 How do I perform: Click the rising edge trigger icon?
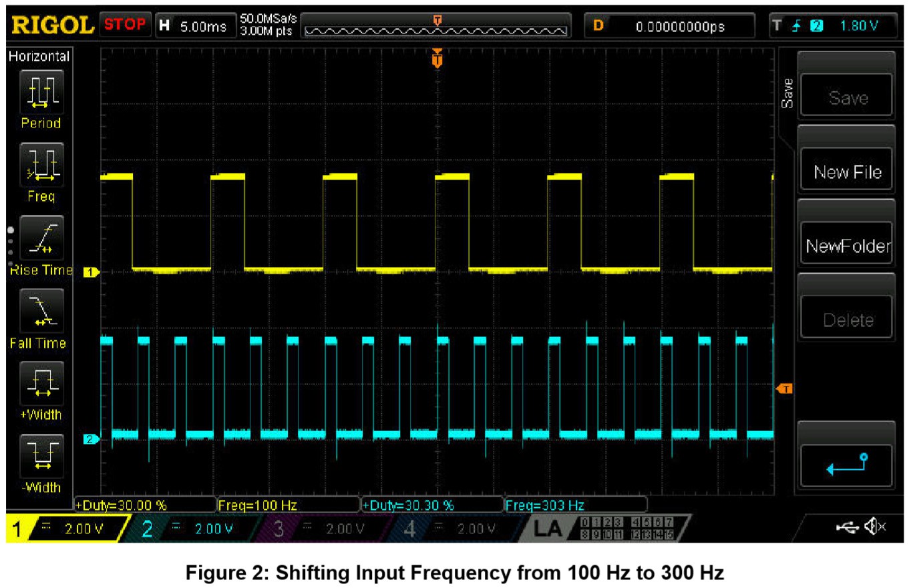[796, 26]
